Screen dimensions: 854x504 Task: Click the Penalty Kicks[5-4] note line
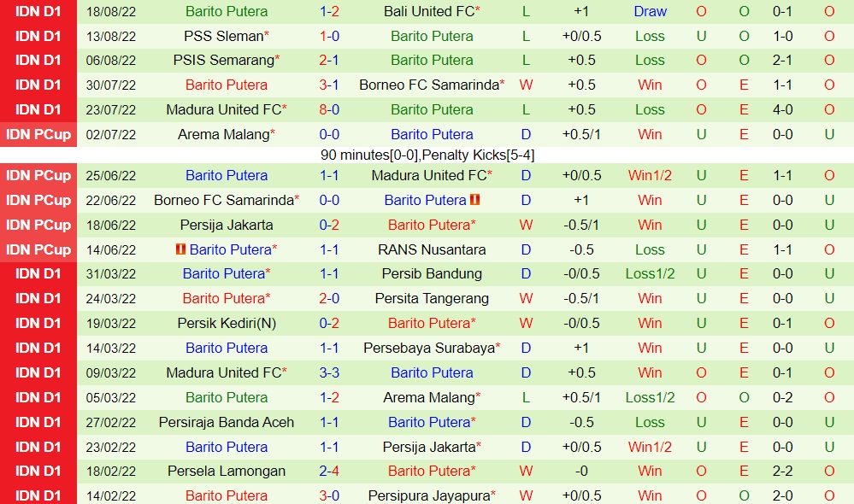[x=427, y=155]
